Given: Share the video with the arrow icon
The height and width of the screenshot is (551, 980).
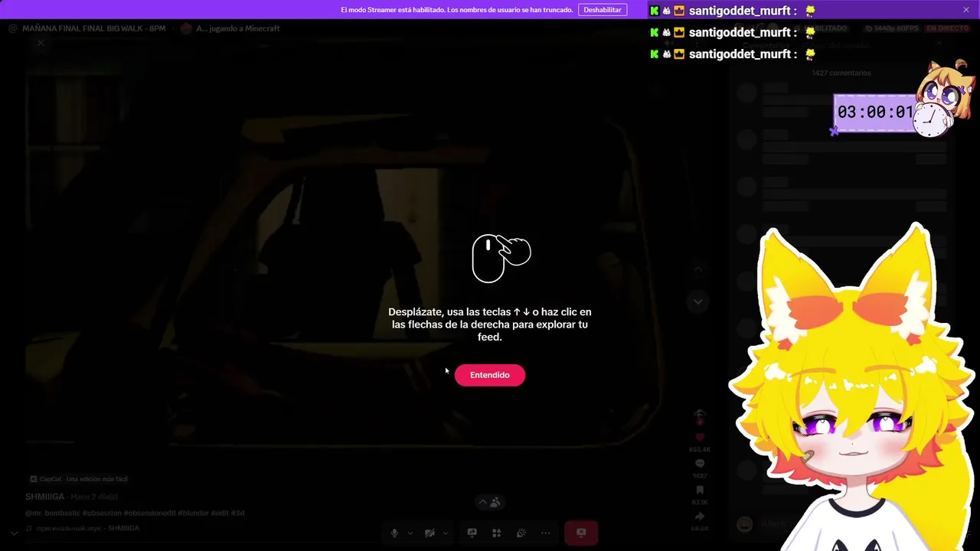Looking at the screenshot, I should pos(700,517).
